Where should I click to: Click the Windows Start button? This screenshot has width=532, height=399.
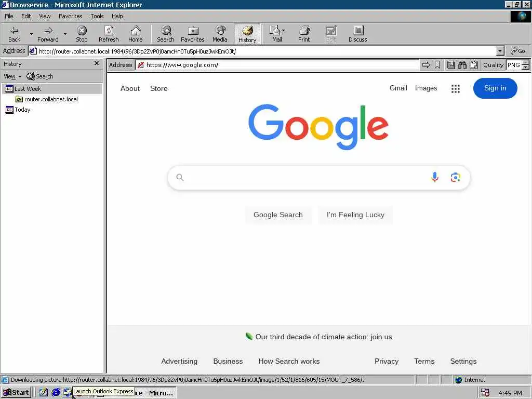pos(16,393)
